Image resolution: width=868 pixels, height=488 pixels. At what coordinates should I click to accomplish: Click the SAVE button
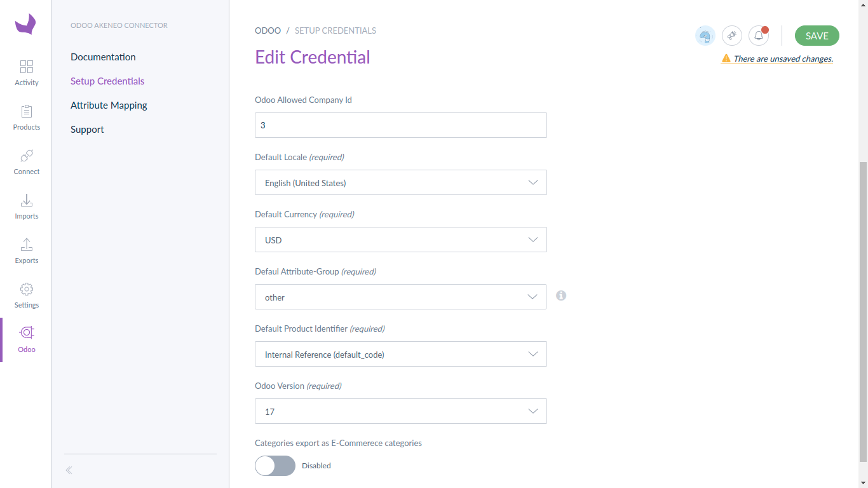pyautogui.click(x=817, y=36)
